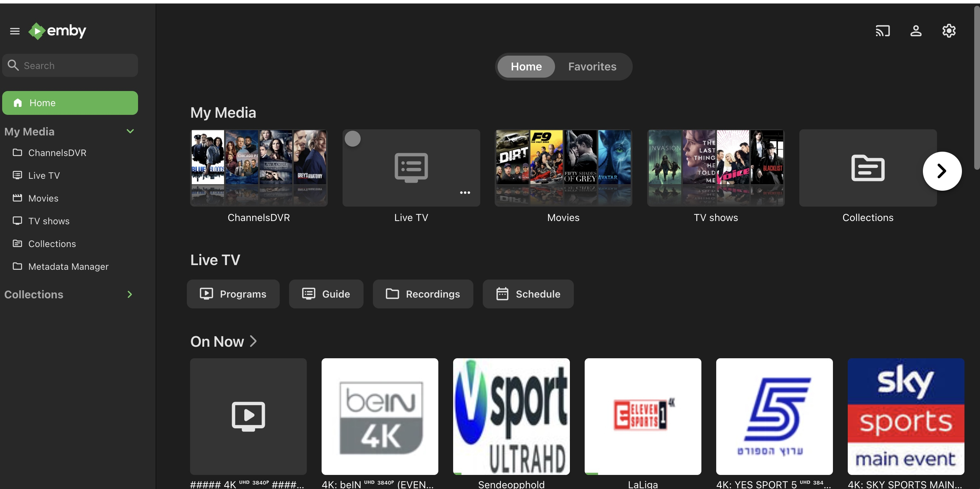Open the settings gear icon
Viewport: 980px width, 489px height.
[949, 31]
